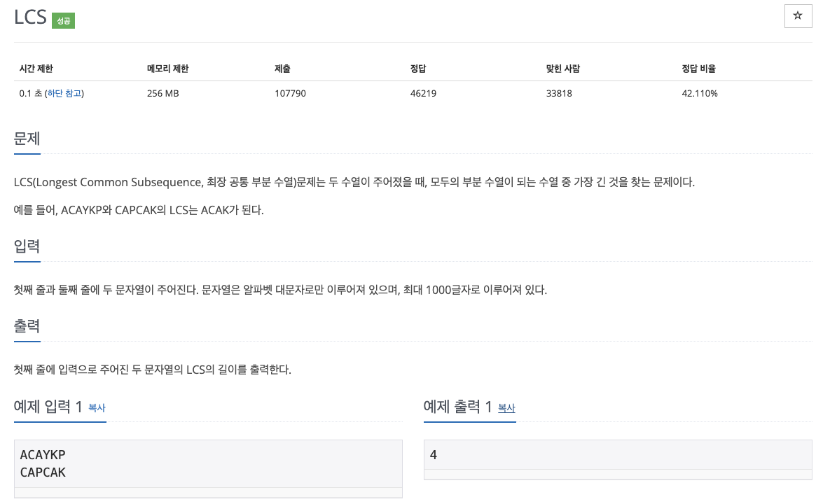Screen dimensions: 837x504
Task: Select the 입력 section heading
Action: (27, 246)
